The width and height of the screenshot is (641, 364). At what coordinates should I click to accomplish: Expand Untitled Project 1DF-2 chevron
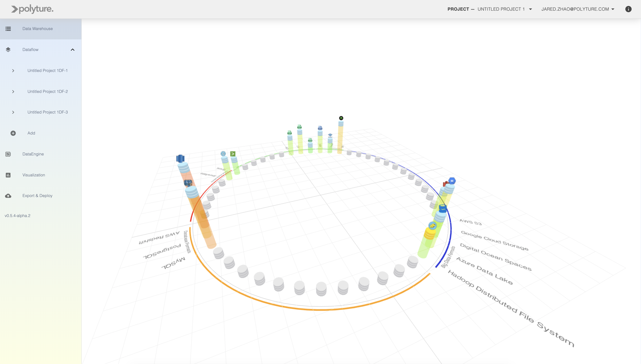13,91
